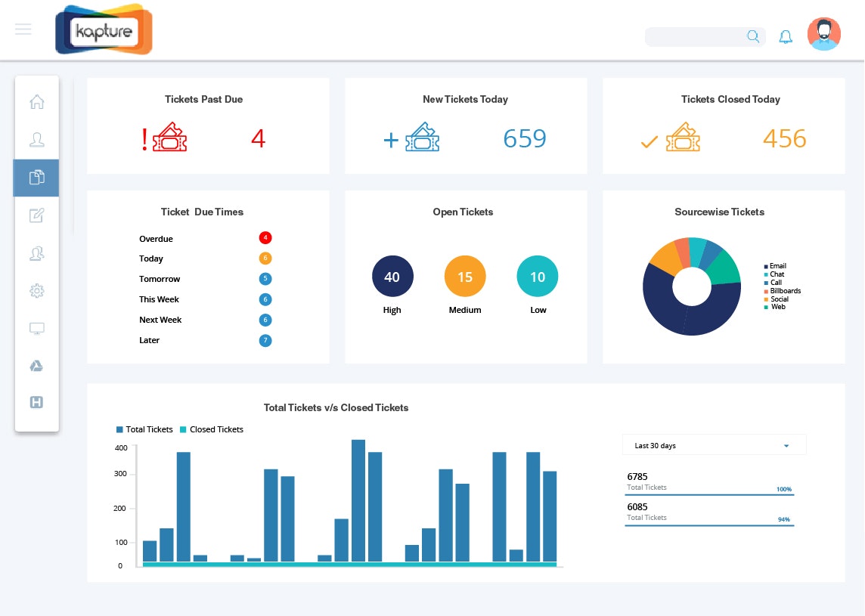Expand the Last 30 days dropdown
Image resolution: width=865 pixels, height=616 pixels.
(x=714, y=445)
